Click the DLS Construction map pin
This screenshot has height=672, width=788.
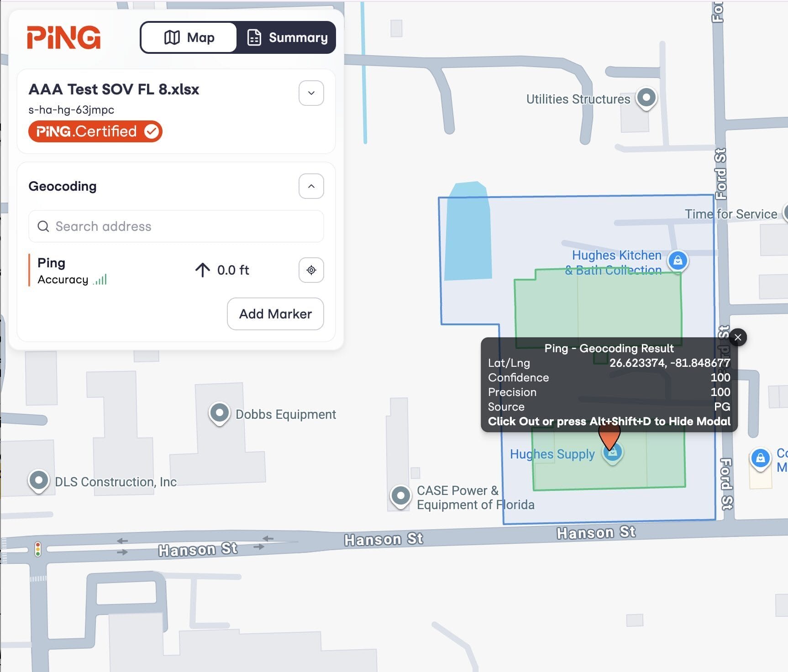(x=39, y=480)
